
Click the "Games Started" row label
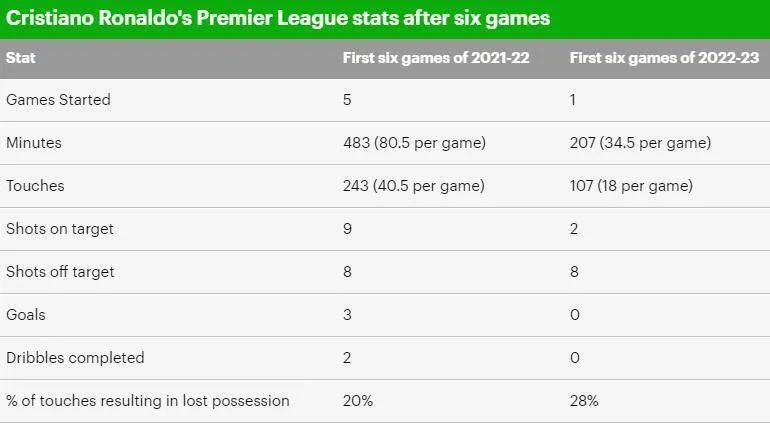coord(58,100)
